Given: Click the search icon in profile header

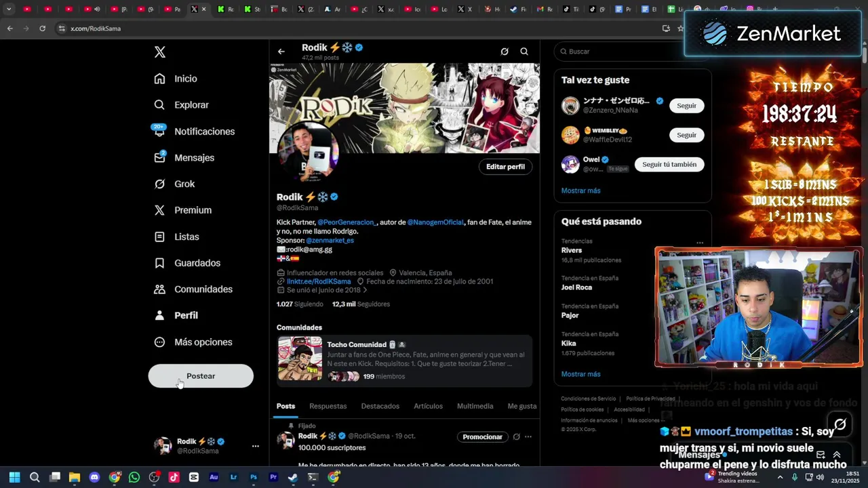Looking at the screenshot, I should click(524, 52).
